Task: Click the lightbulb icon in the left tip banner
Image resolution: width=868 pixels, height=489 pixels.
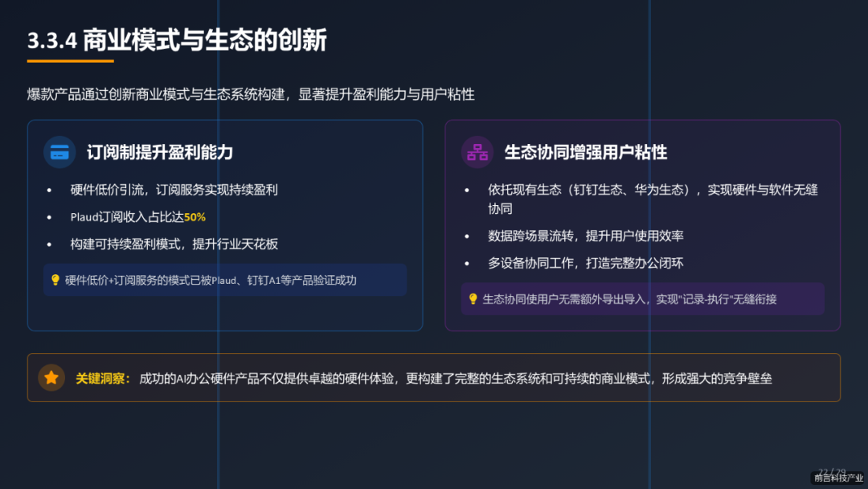Action: point(55,280)
